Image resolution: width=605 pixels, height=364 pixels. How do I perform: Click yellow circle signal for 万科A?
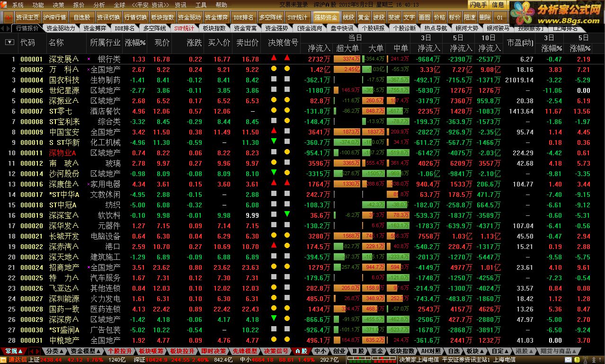pos(274,69)
